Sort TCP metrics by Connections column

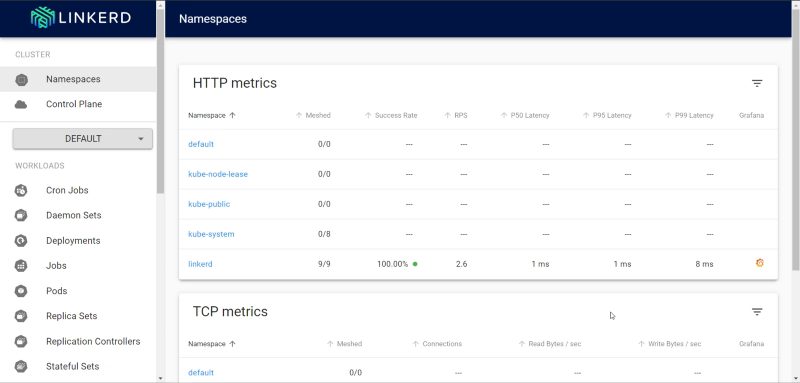click(437, 344)
